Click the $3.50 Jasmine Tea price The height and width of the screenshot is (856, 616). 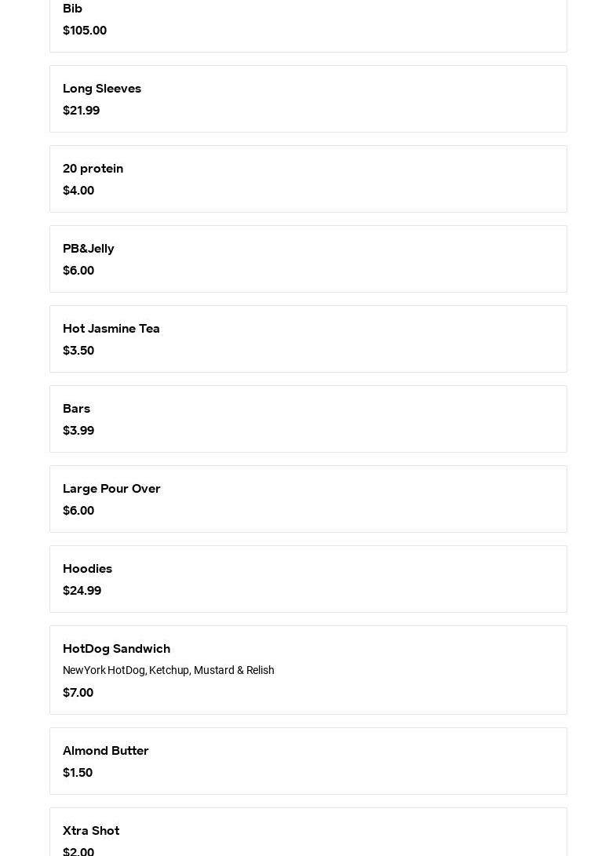point(78,351)
